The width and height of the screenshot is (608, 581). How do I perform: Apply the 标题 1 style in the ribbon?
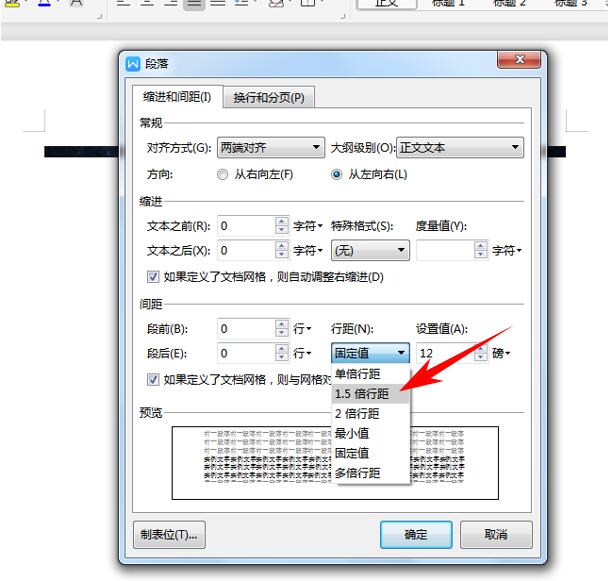point(448,3)
